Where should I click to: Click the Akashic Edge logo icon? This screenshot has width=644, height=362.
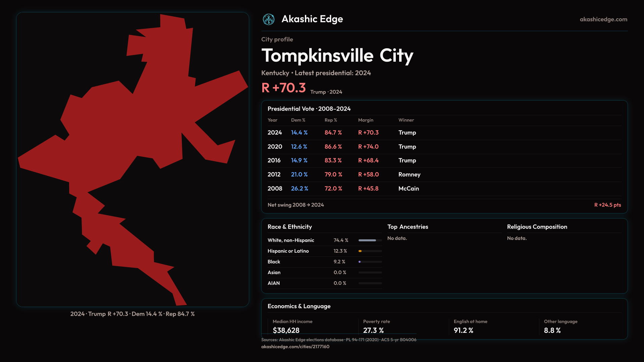click(x=269, y=19)
